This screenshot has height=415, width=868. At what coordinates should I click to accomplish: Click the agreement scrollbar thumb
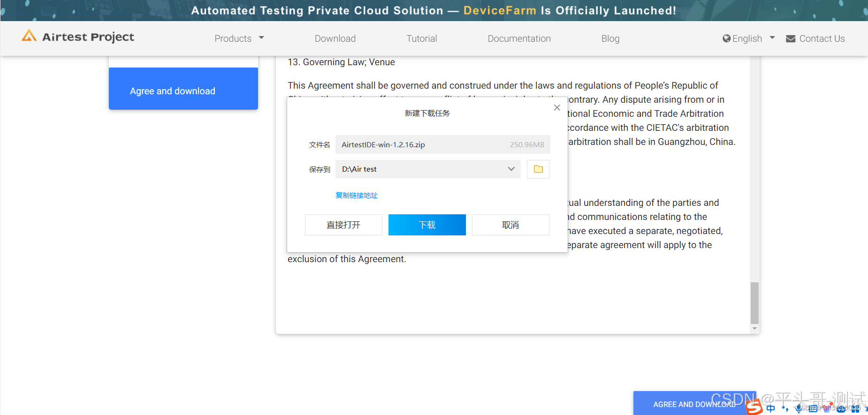[754, 303]
